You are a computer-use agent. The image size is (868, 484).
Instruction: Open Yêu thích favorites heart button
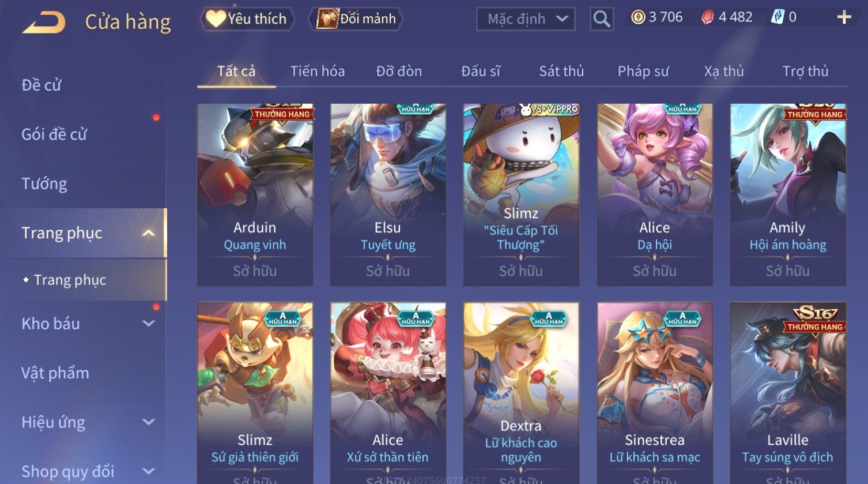click(247, 19)
